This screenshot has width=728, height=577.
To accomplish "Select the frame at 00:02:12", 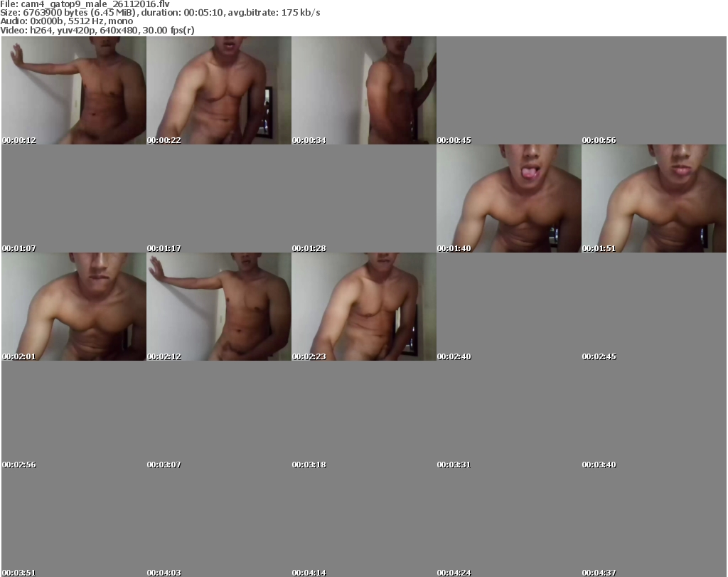I will click(x=218, y=307).
